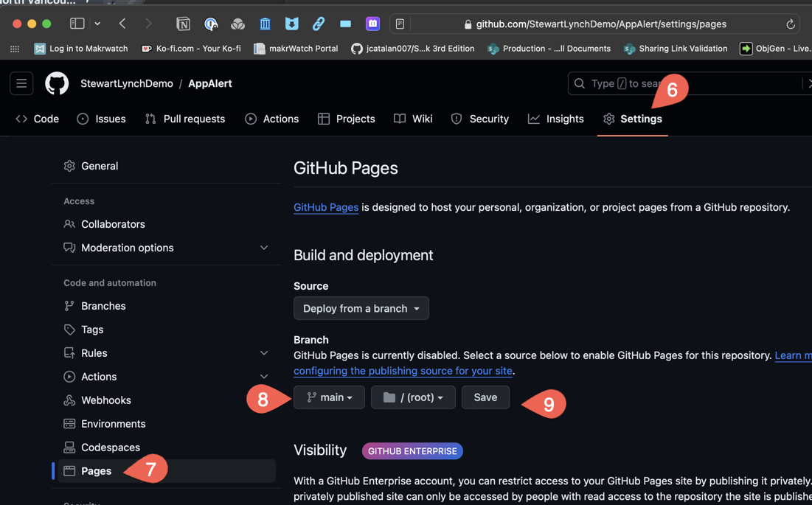Expand the Moderation options section
The image size is (812, 505).
264,248
